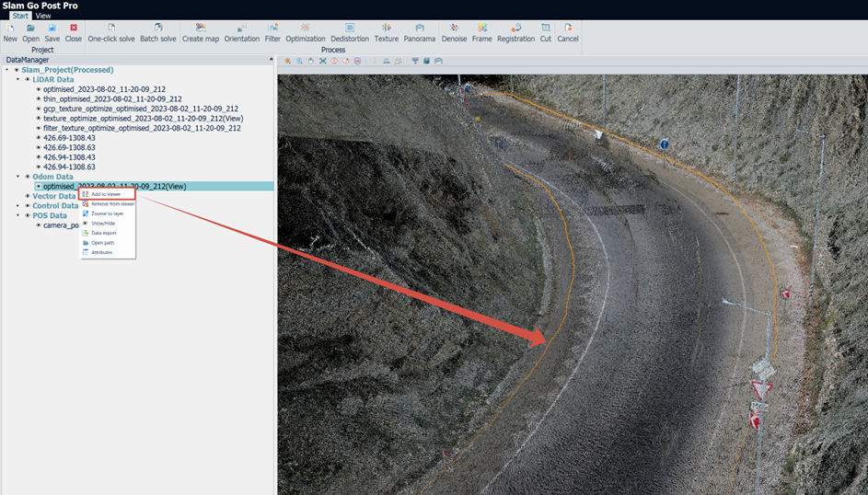
Task: Select the 426.69-1308.43 LiDAR item
Action: point(69,138)
